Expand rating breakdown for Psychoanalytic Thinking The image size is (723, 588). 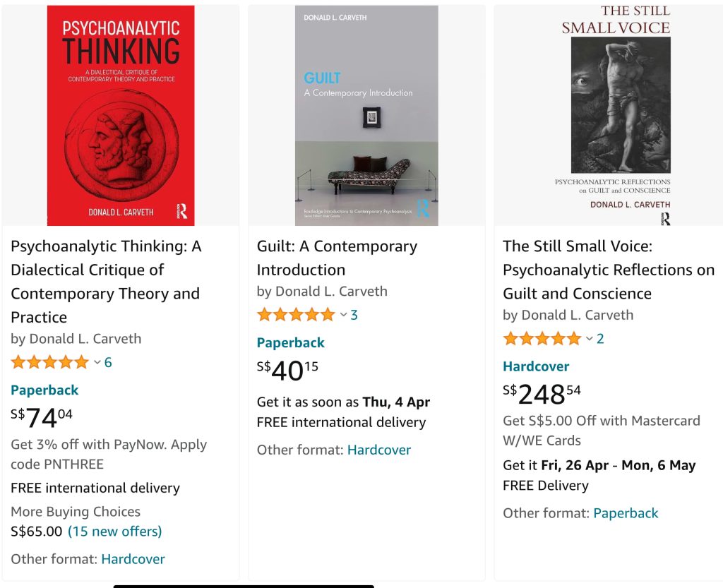point(97,363)
